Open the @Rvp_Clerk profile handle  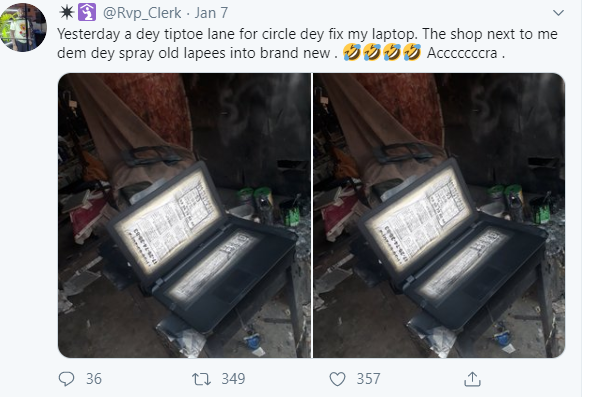142,13
